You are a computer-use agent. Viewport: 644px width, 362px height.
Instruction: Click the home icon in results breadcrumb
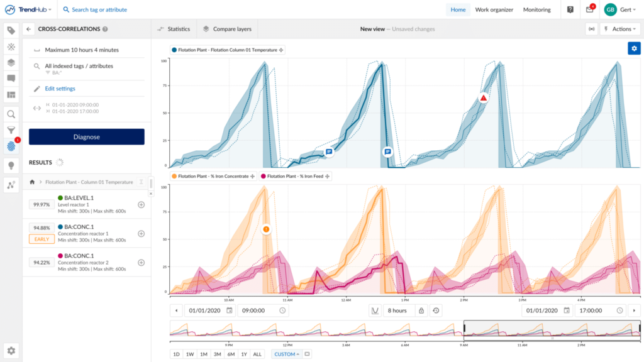point(32,182)
